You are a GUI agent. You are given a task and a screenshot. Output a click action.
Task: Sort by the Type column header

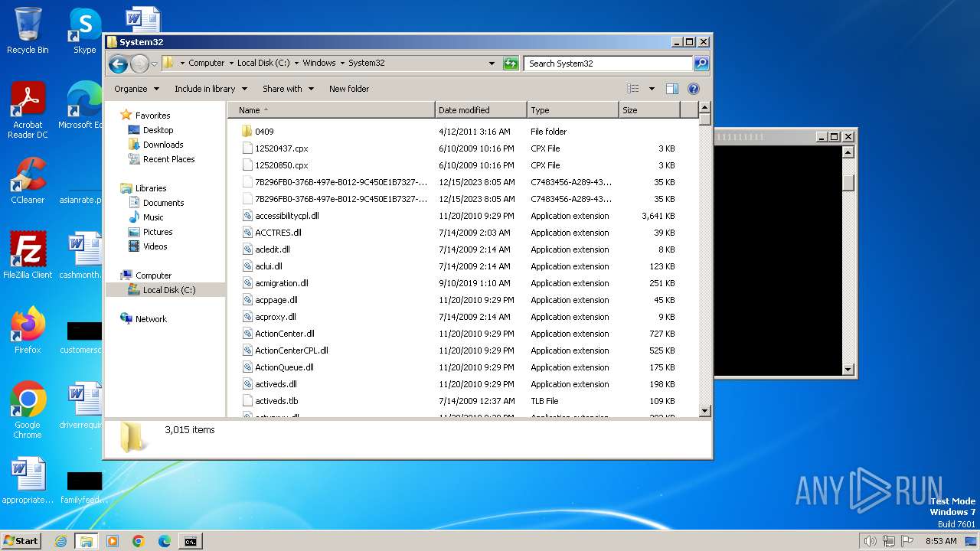point(573,110)
